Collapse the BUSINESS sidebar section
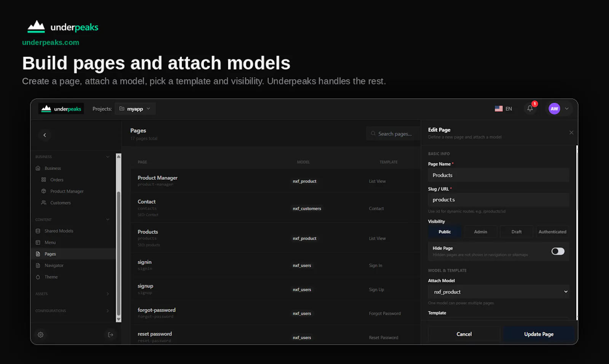The image size is (609, 364). (108, 157)
